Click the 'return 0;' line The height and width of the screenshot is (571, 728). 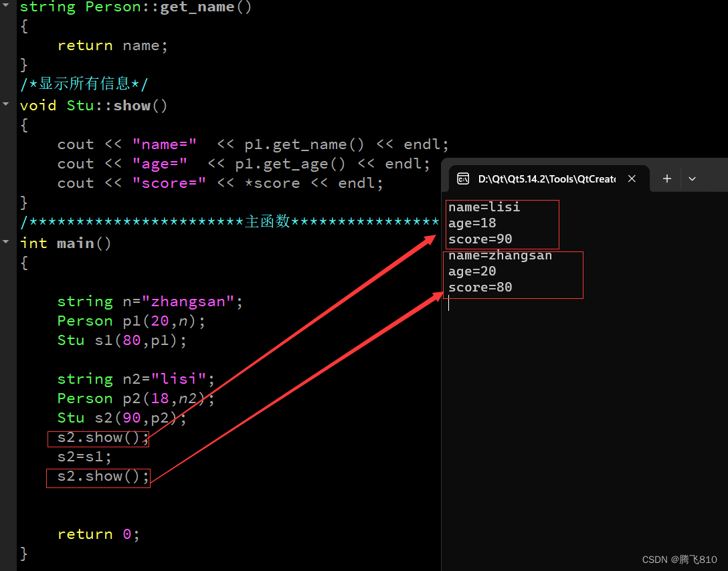pyautogui.click(x=98, y=534)
